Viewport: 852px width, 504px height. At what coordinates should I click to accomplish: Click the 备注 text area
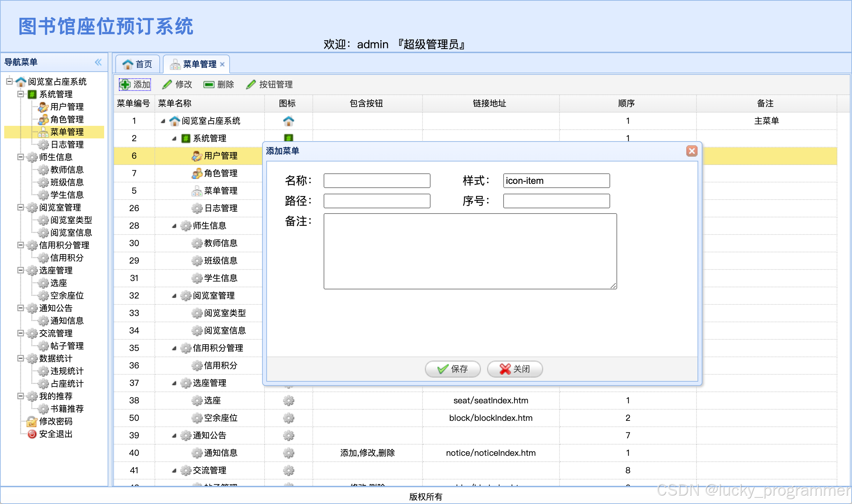point(470,251)
